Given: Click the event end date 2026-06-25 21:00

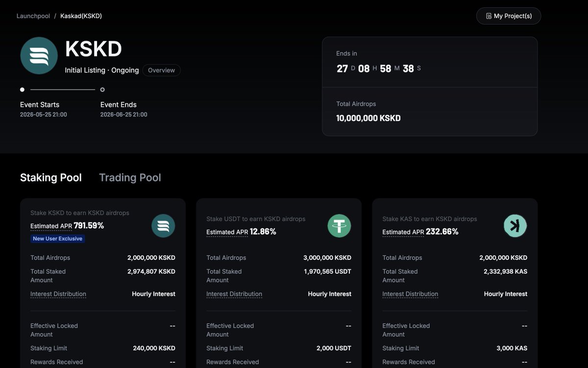Looking at the screenshot, I should coord(124,115).
